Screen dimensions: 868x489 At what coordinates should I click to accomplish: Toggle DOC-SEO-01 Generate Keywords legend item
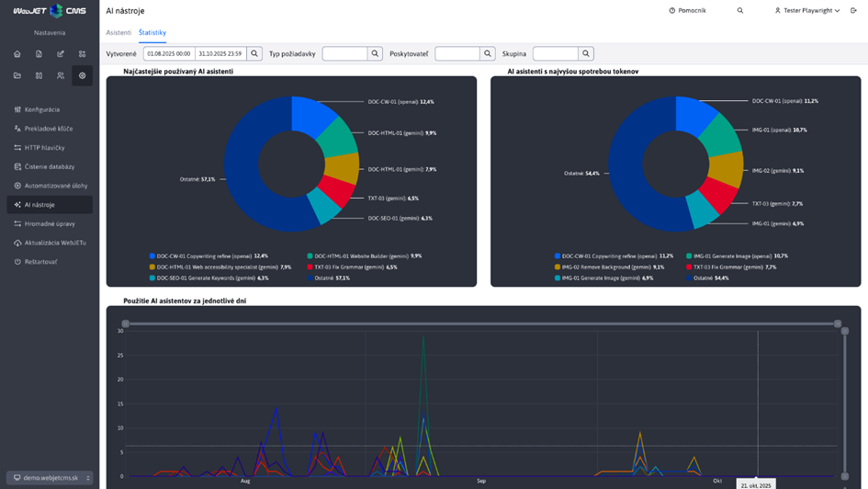(x=207, y=278)
